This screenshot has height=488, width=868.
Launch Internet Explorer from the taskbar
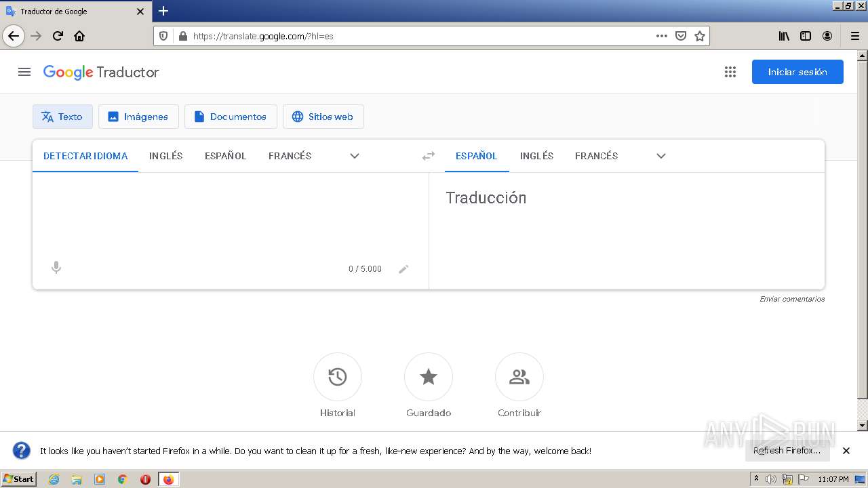[x=54, y=479]
